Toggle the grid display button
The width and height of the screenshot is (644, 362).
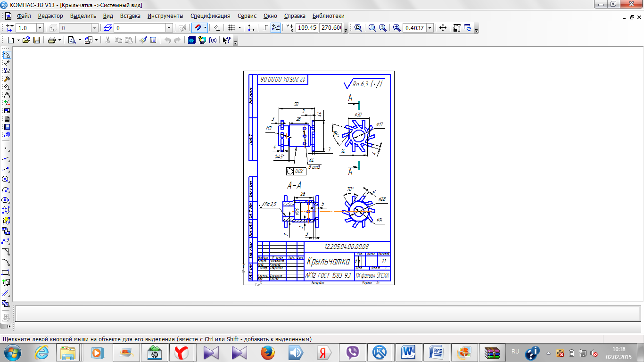point(231,28)
